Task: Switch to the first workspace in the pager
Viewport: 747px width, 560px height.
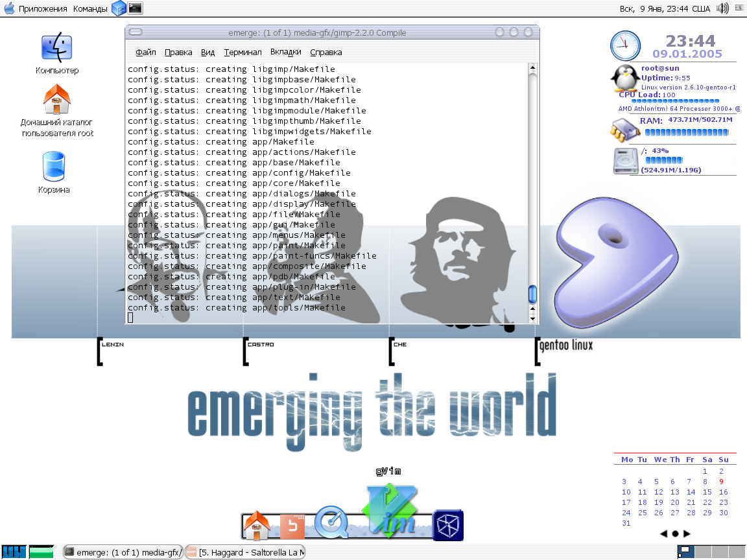Action: [686, 552]
